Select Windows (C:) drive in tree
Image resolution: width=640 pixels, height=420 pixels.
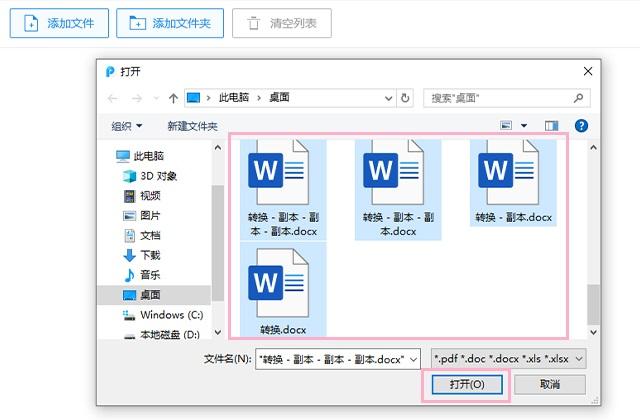[x=163, y=315]
